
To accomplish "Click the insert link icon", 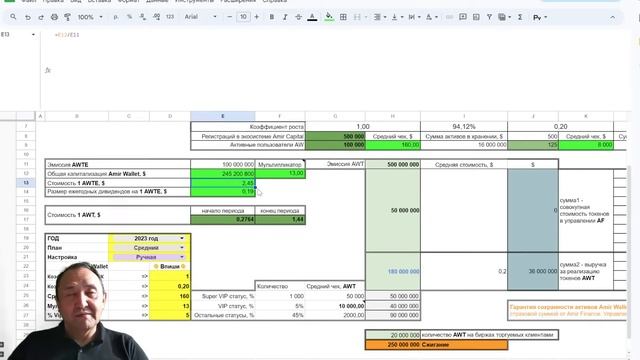I will click(449, 17).
